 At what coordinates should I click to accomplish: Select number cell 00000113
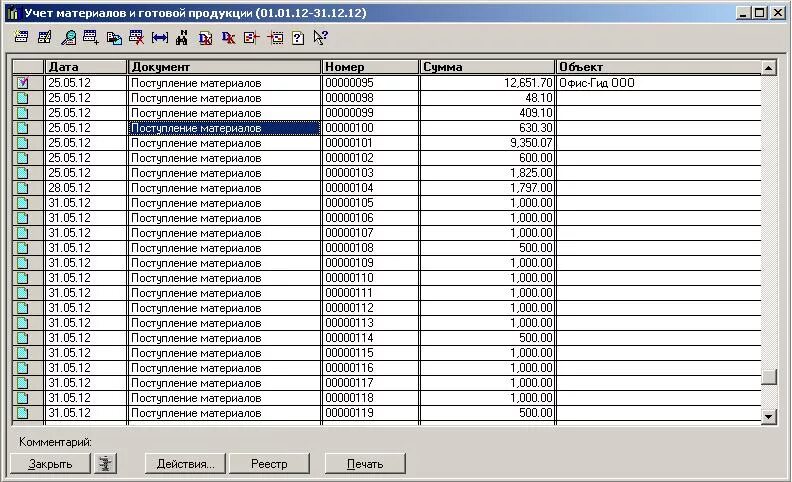point(371,322)
